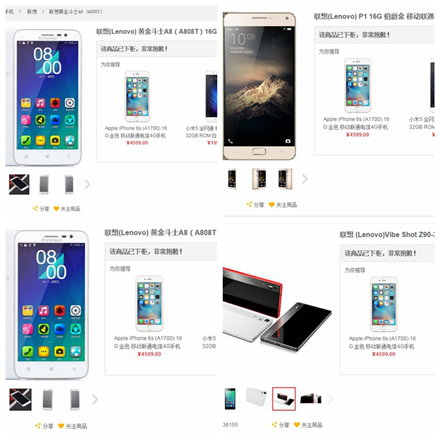
Task: Click next arrow beside upper A808T thumbnails
Action: (87, 184)
